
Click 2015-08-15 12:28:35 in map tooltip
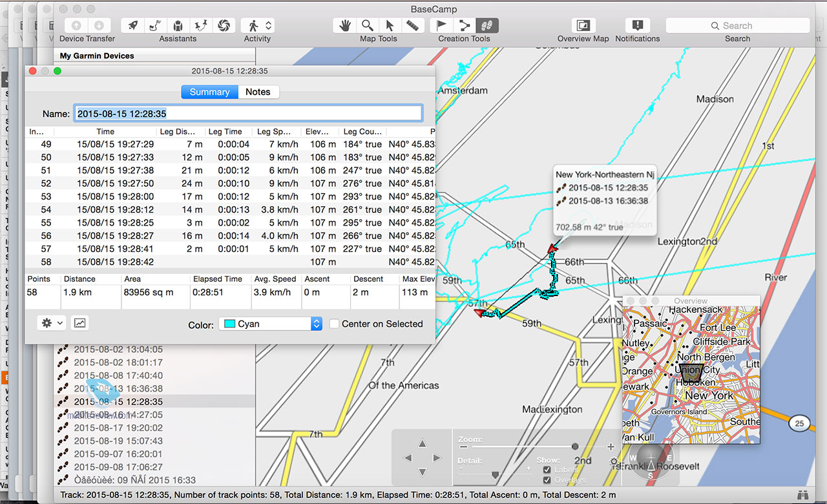pos(608,188)
